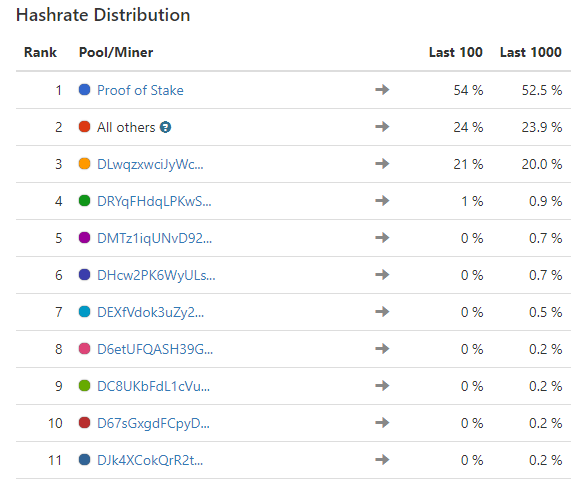This screenshot has width=581, height=482.
Task: Click the blue swatch for Proof of Stake
Action: point(84,90)
